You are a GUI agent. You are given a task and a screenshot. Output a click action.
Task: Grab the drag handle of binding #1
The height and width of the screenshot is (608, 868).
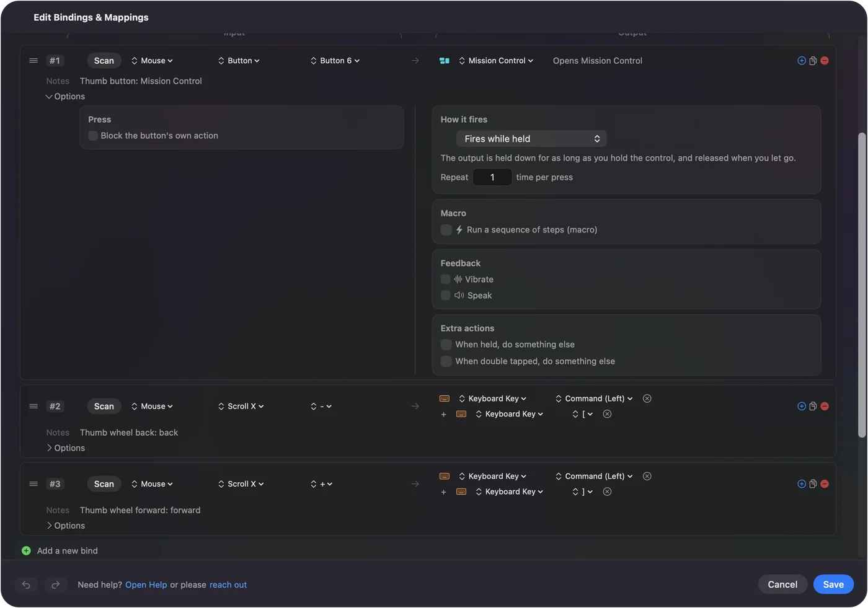33,61
